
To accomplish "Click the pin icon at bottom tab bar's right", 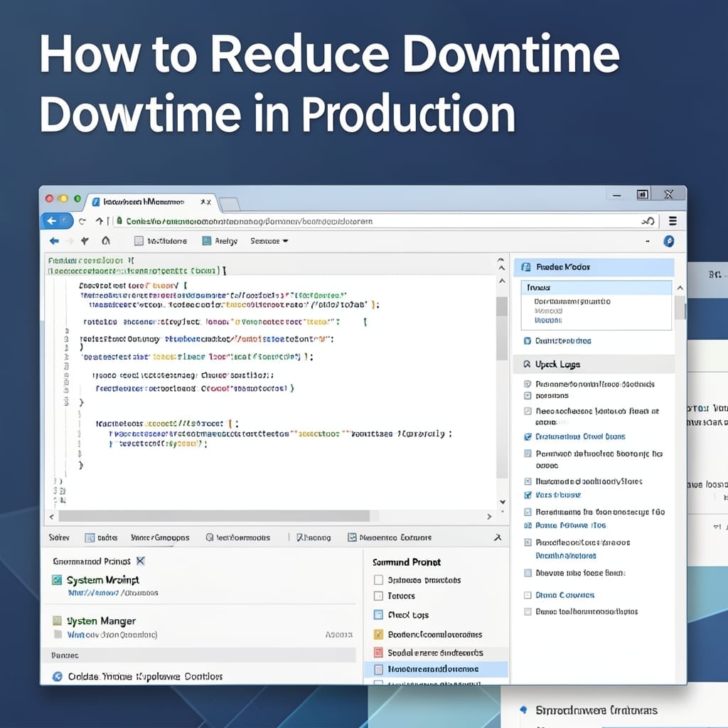I will 498,537.
